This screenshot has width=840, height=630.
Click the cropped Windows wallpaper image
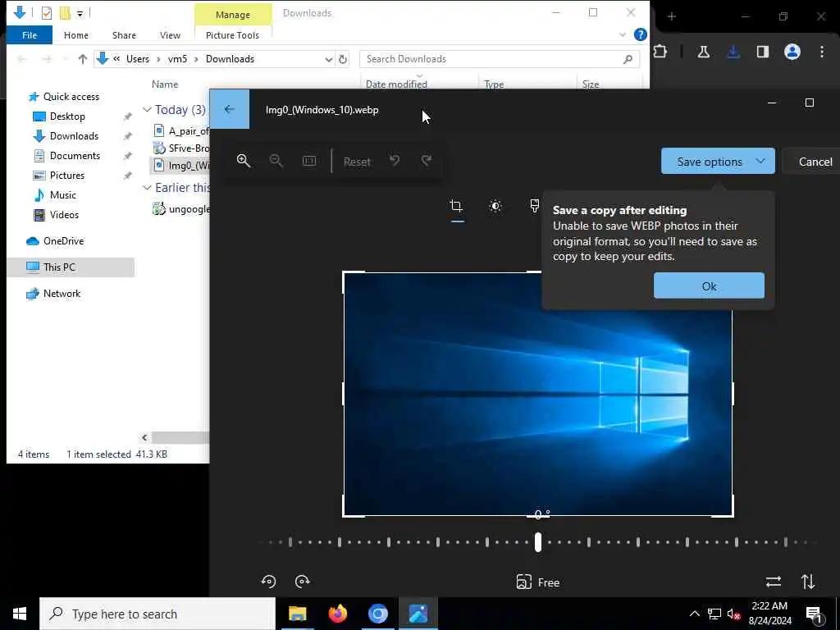click(x=538, y=395)
